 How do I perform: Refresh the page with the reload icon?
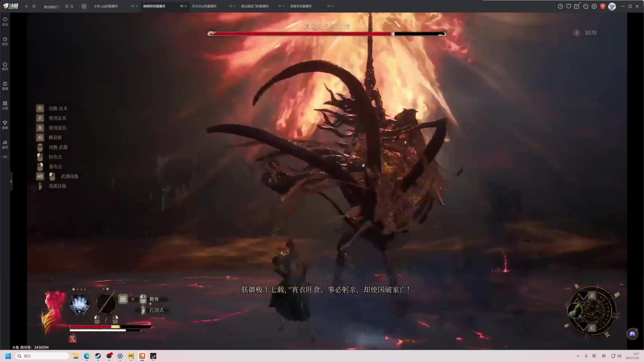[x=34, y=6]
